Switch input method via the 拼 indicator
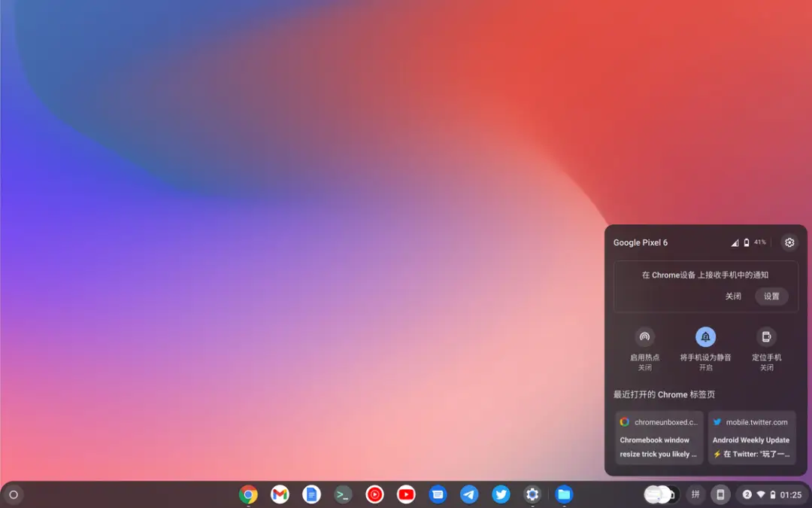 [x=695, y=494]
